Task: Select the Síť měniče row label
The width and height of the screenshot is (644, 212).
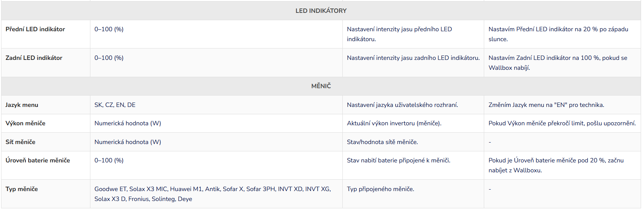Action: coord(20,142)
